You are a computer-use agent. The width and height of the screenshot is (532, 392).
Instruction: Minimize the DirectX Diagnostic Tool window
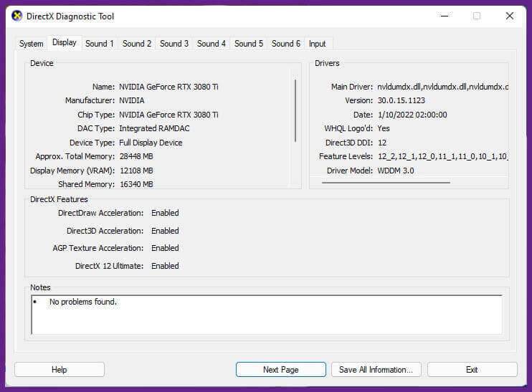point(445,16)
